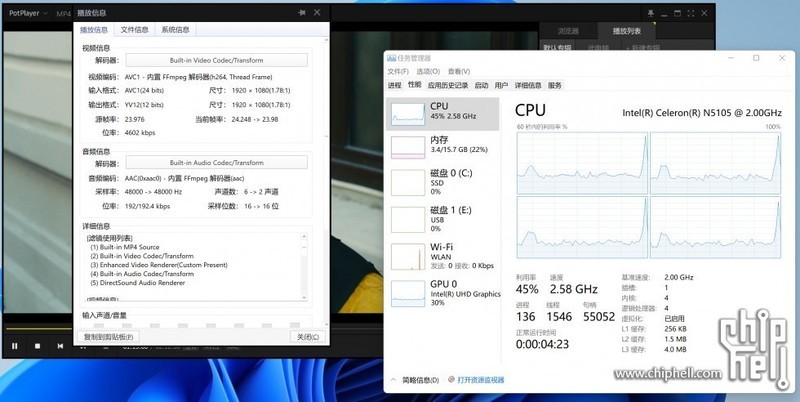Close the 播放信息 dialog with X
This screenshot has width=800, height=402.
(317, 13)
